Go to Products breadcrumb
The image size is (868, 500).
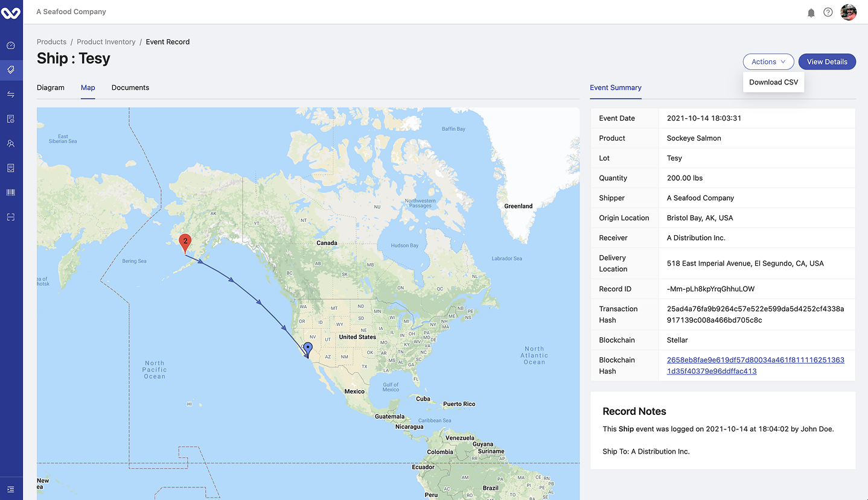51,42
